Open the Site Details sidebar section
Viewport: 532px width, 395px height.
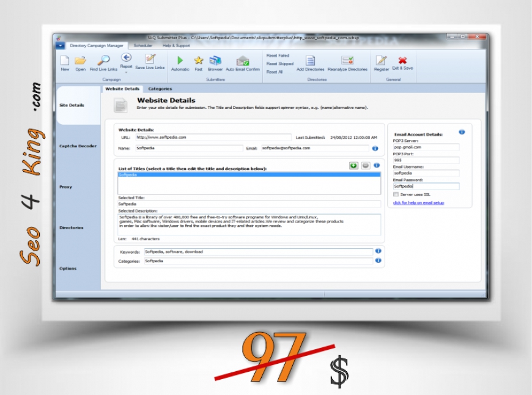coord(79,105)
